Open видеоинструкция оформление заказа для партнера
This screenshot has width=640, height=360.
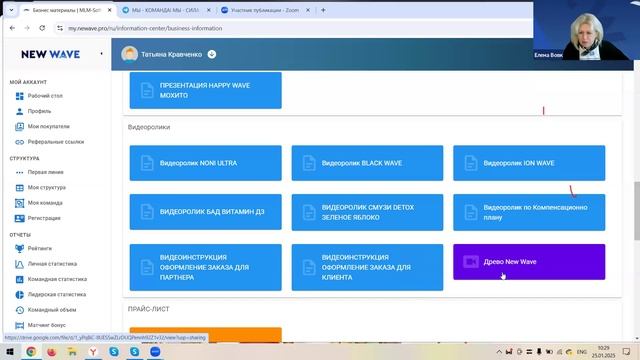(x=206, y=267)
